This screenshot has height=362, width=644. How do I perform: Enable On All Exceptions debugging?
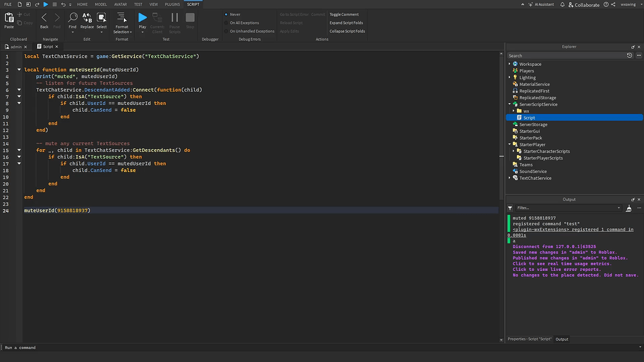pyautogui.click(x=225, y=22)
